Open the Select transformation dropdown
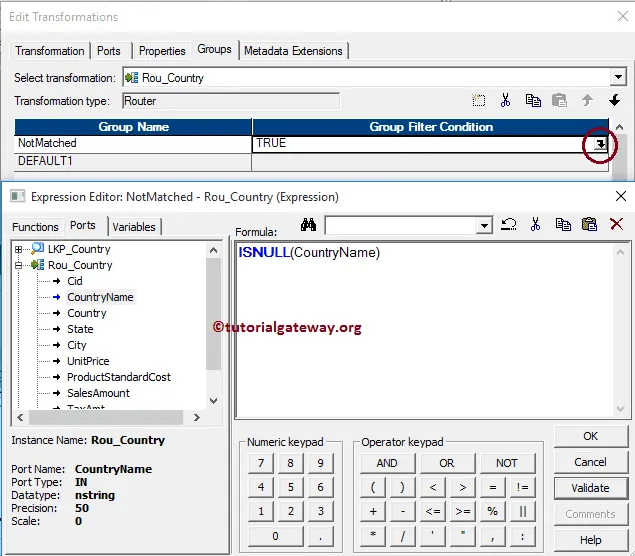 coord(617,77)
